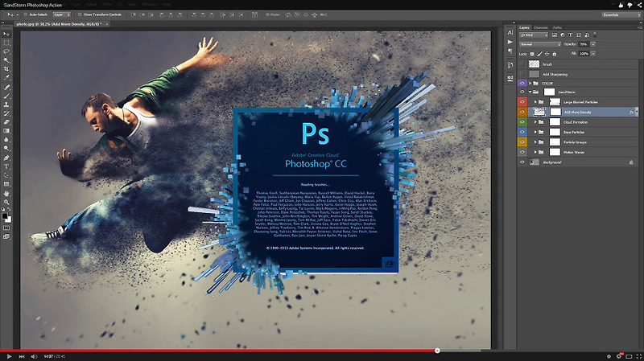
Task: Hide the Add More Density layer
Action: (x=522, y=112)
